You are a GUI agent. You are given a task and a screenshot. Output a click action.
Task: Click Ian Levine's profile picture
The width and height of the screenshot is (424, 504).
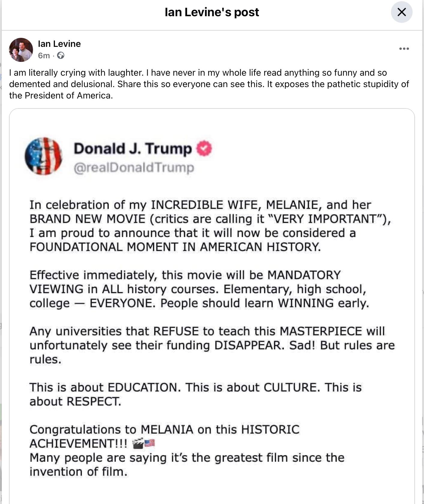click(x=21, y=50)
